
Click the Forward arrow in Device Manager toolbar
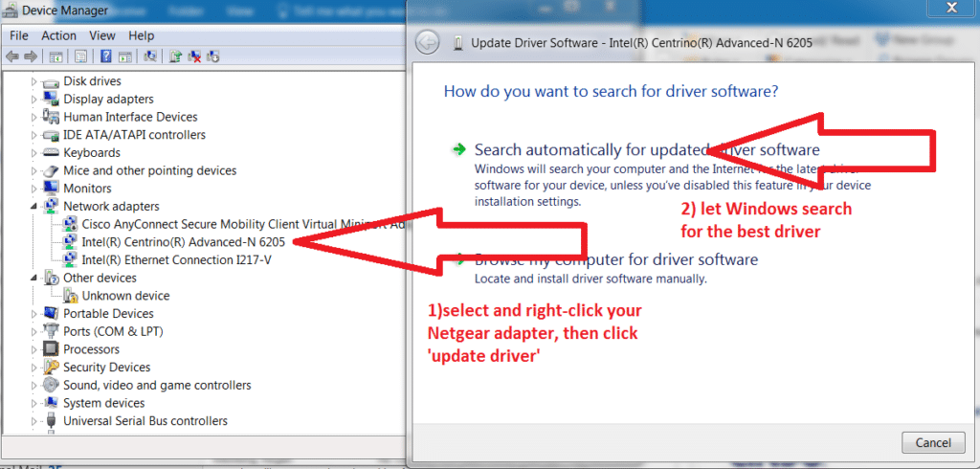31,56
